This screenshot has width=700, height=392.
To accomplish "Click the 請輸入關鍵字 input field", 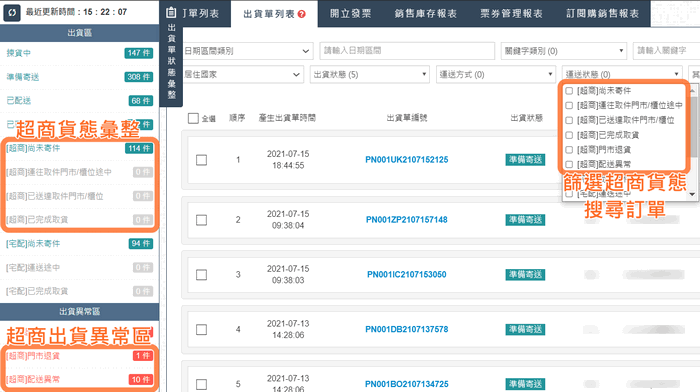I will (667, 51).
